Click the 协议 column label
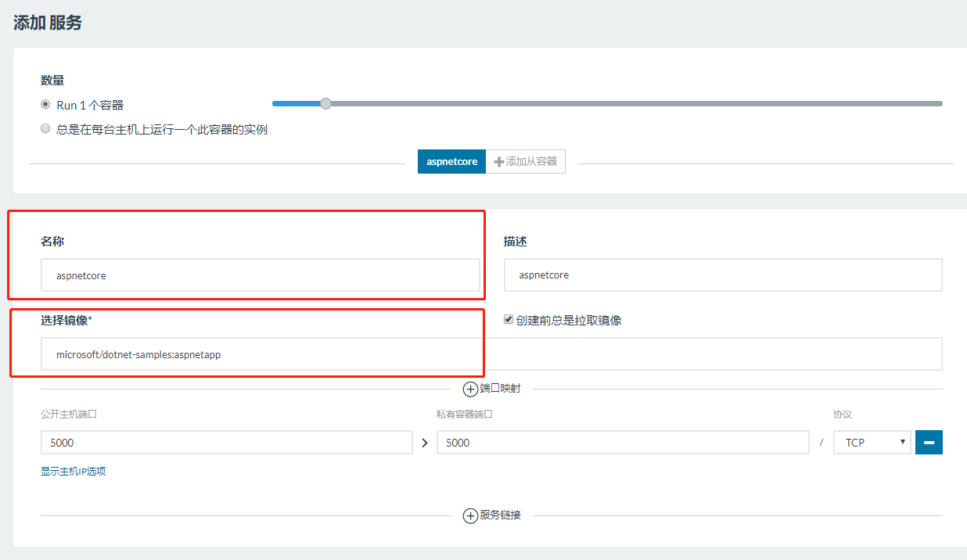967x560 pixels. point(843,415)
